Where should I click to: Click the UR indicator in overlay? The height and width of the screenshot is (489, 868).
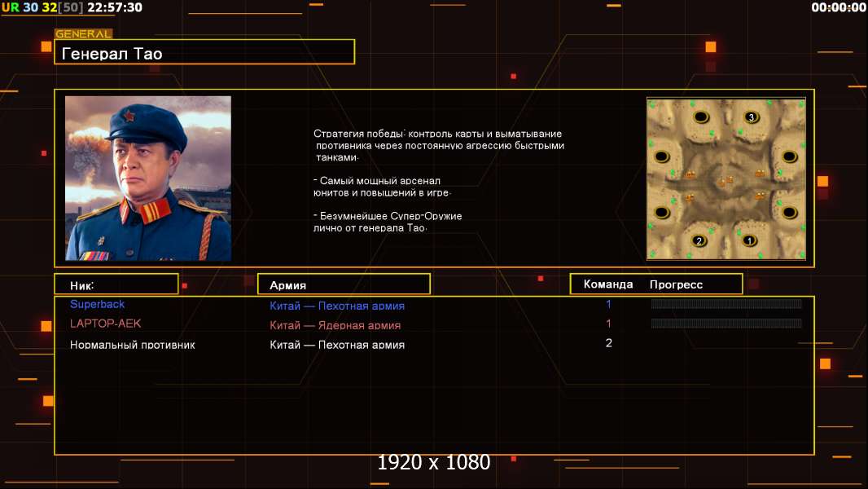[x=10, y=7]
